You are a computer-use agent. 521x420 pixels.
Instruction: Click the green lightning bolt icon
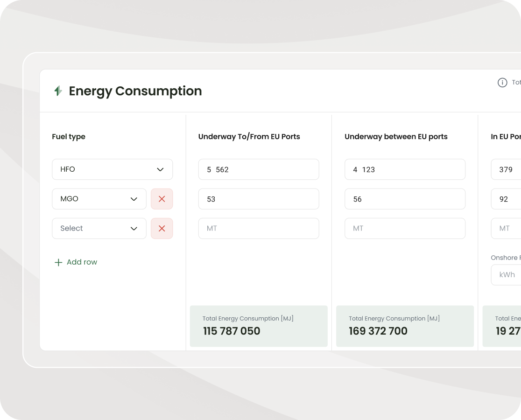[58, 91]
